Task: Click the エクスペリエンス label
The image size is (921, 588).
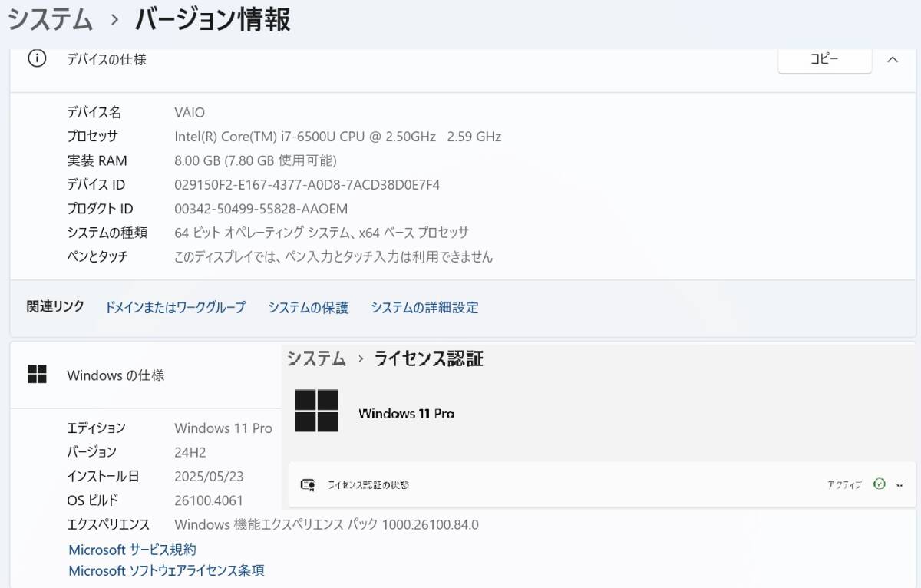Action: (x=108, y=525)
